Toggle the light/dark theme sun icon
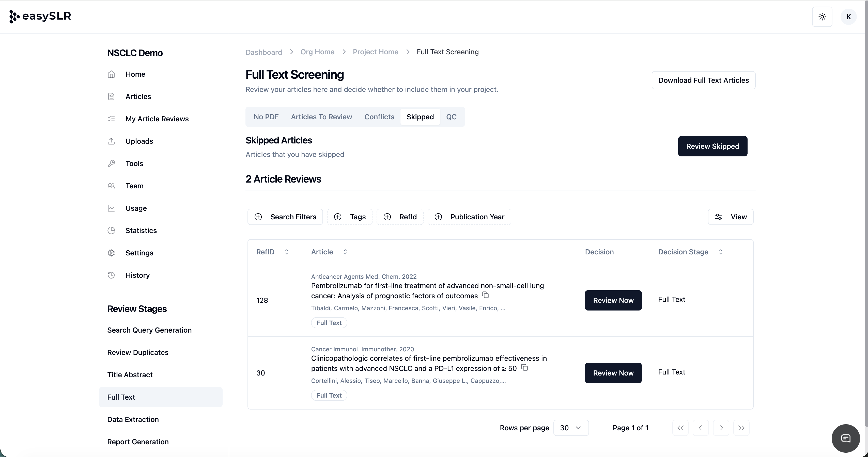The width and height of the screenshot is (868, 457). [x=822, y=17]
